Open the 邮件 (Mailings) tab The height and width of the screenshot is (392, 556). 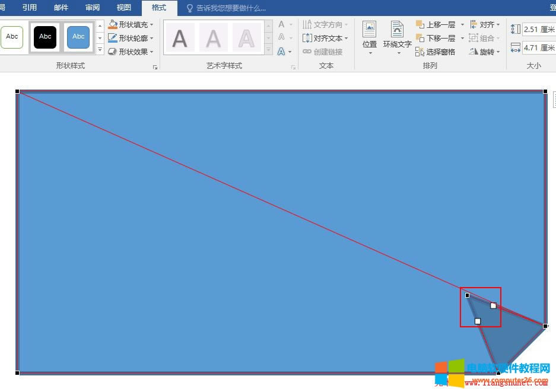point(61,8)
